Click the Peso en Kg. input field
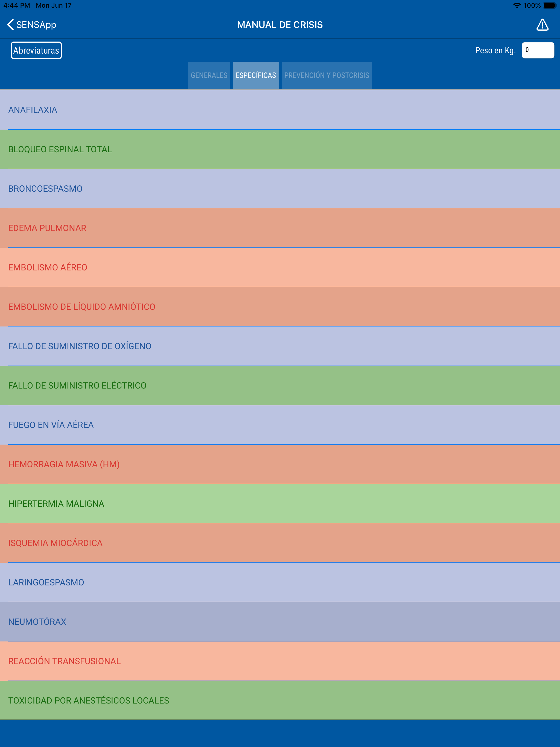 click(x=538, y=50)
